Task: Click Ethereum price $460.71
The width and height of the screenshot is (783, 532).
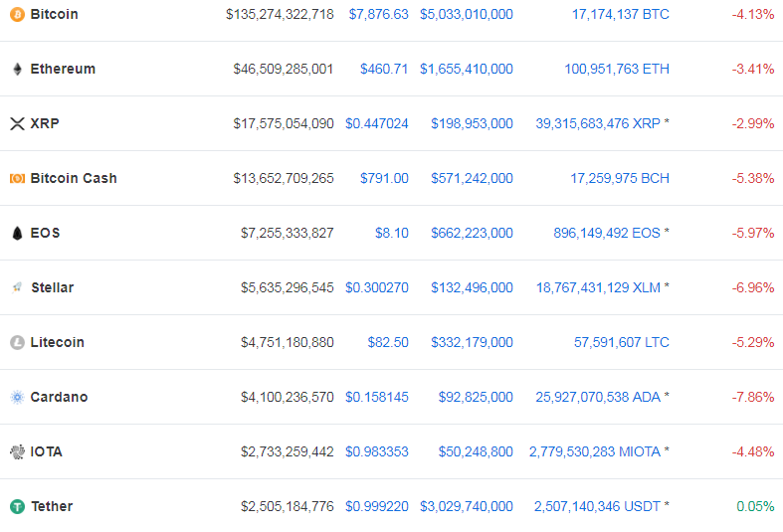Action: (x=384, y=69)
